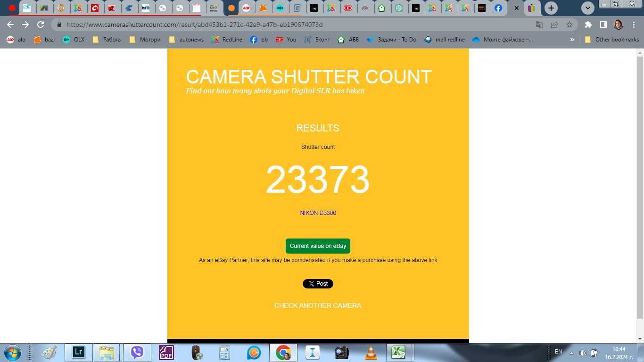Viewport: 644px width, 362px height.
Task: Expand hidden bookmarks with the chevron
Action: [572, 40]
